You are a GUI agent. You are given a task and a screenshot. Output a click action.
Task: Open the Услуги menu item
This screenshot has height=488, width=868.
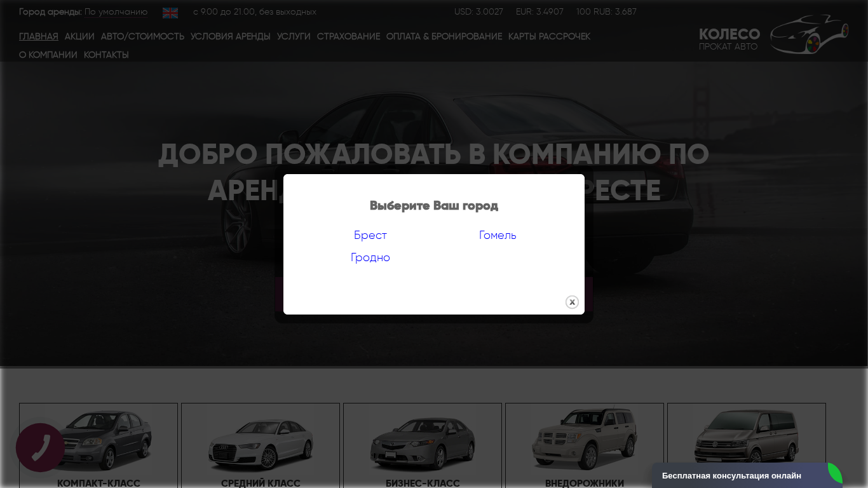(294, 36)
